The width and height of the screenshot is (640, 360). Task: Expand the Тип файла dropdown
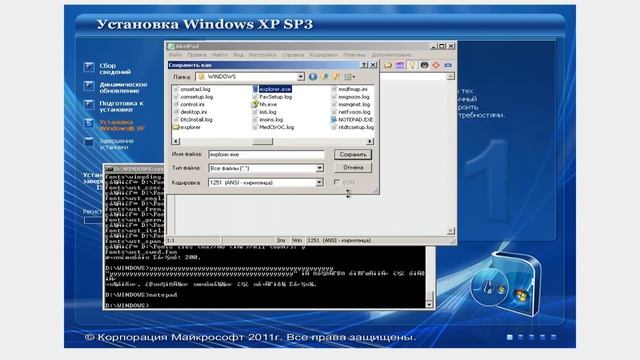(x=320, y=168)
